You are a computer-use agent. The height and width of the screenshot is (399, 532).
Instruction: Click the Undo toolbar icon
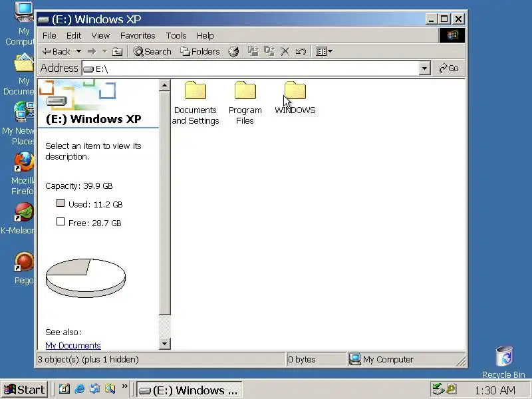coord(301,52)
